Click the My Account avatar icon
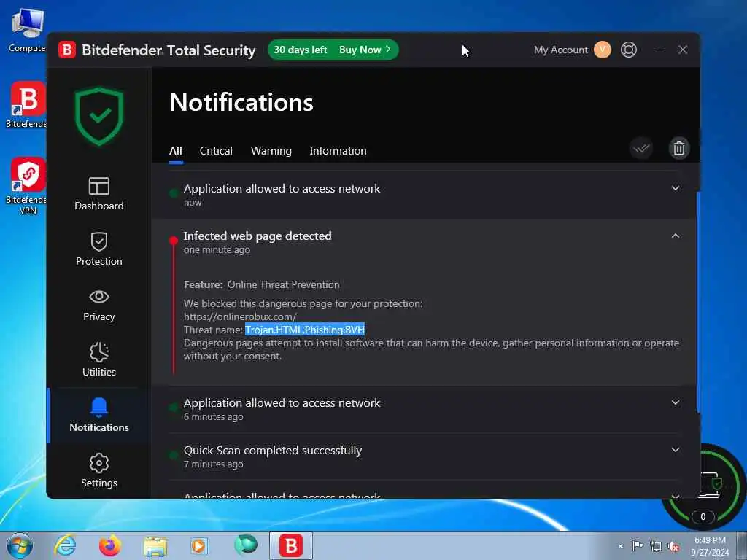This screenshot has height=560, width=747. tap(602, 50)
